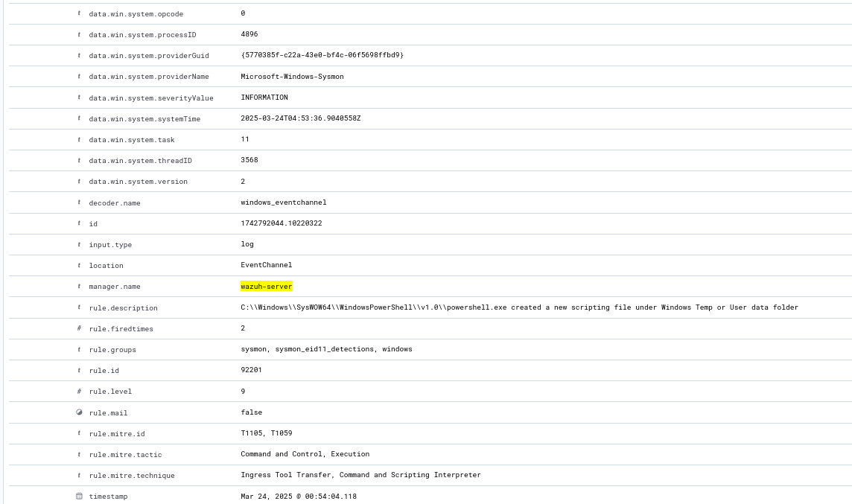The width and height of the screenshot is (852, 504).
Task: Click the Command and Control, Execution tactic value
Action: [x=305, y=454]
